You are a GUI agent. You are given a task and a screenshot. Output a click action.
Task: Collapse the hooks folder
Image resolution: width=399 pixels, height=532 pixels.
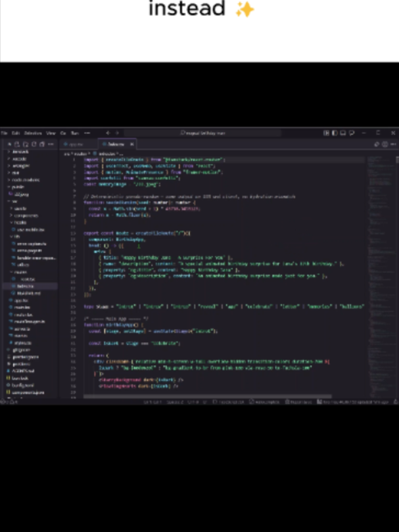click(x=29, y=223)
